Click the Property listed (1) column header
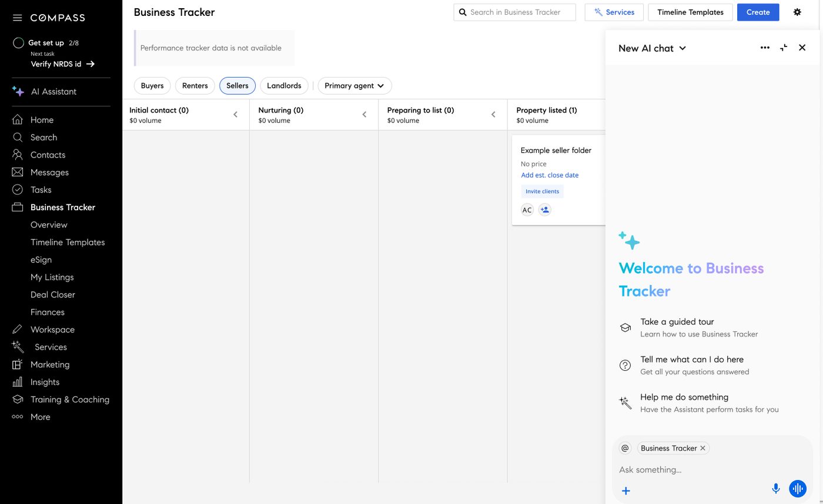Viewport: 823px width, 504px height. pos(546,110)
